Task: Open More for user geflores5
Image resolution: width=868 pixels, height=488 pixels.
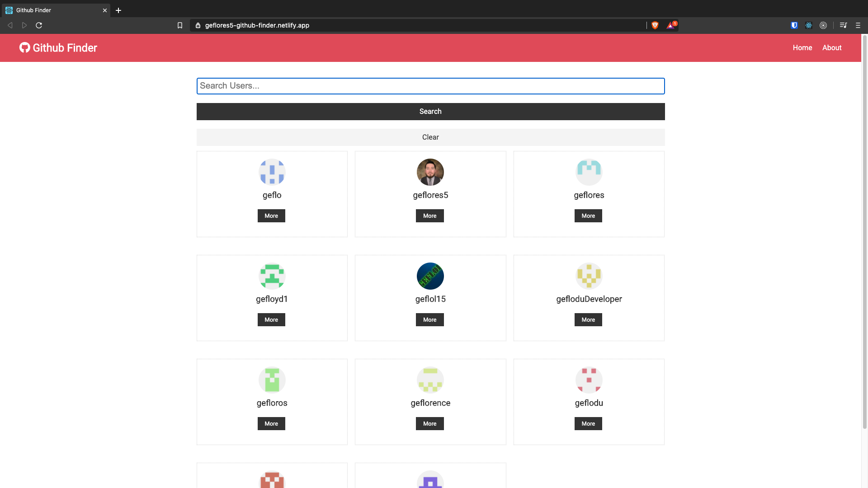Action: pos(429,216)
